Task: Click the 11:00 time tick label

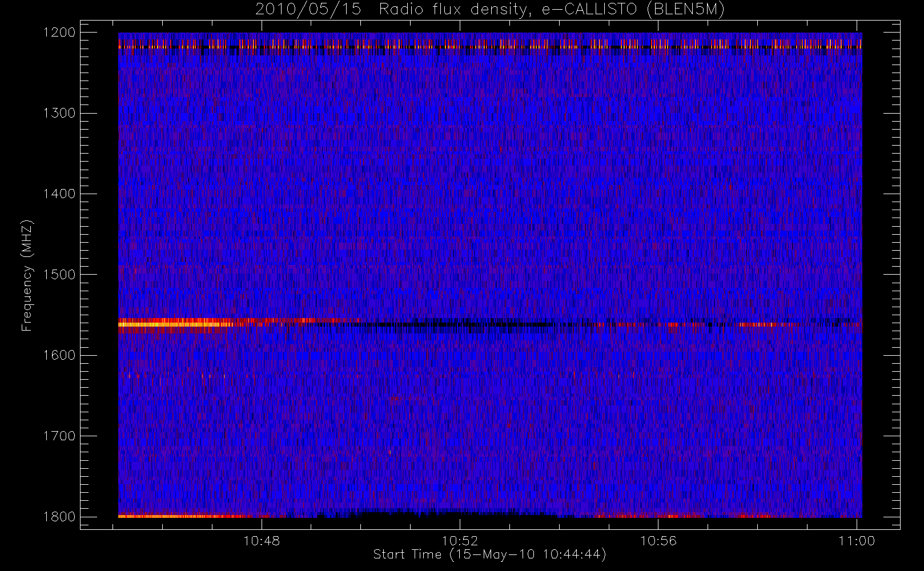Action: 856,541
